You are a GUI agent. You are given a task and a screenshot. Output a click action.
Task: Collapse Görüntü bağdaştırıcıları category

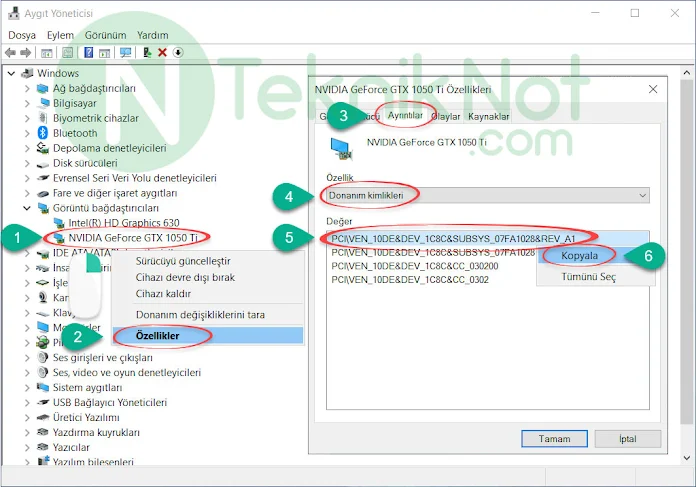point(27,208)
